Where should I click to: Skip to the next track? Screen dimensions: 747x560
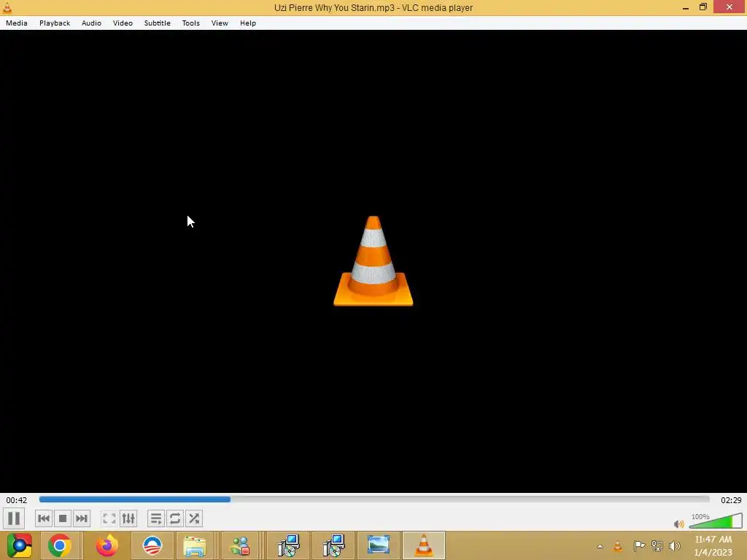click(x=82, y=518)
